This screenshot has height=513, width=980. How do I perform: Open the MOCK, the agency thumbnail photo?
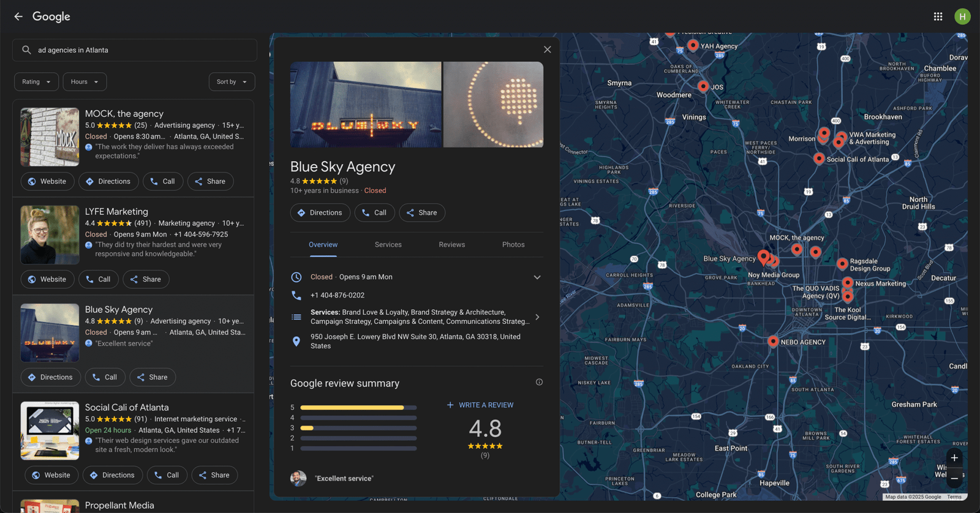coord(50,137)
